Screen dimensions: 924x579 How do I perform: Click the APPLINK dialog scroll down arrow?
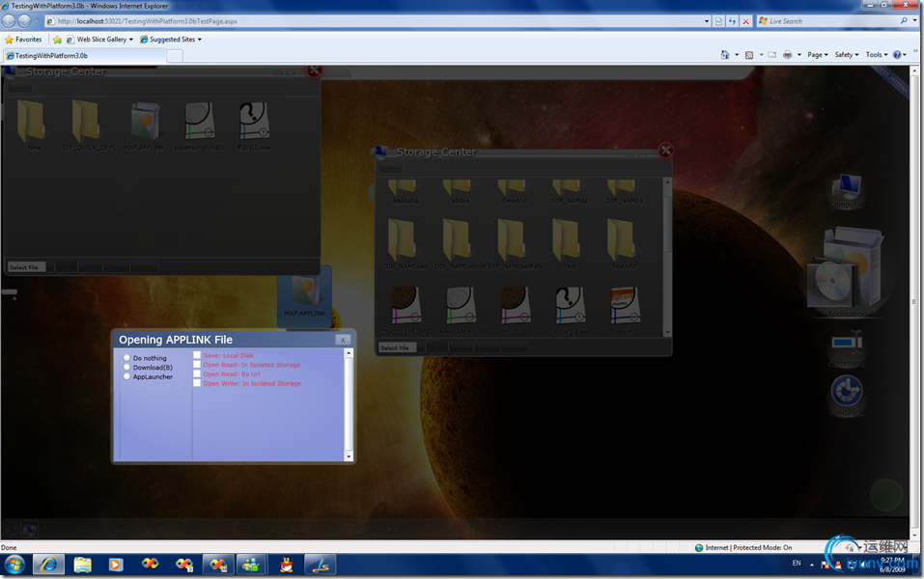click(349, 456)
